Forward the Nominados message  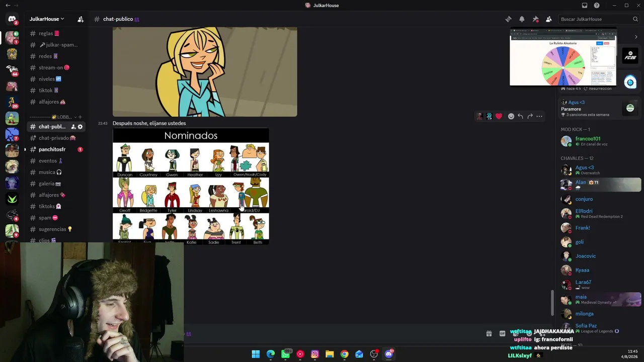pos(530,116)
